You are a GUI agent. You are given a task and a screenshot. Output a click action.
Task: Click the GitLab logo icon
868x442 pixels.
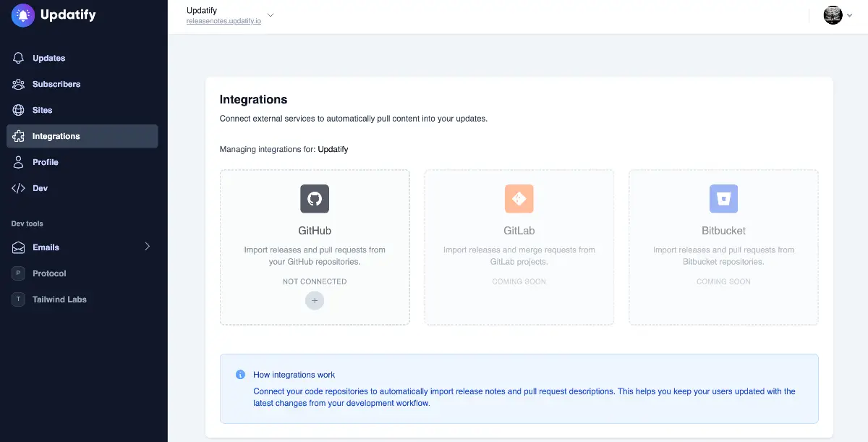coord(519,198)
